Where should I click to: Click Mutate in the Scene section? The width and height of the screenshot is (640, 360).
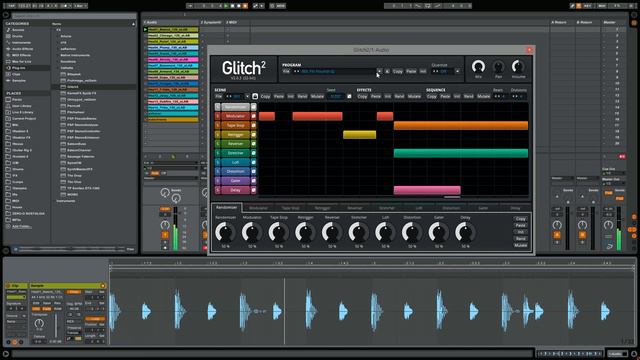[x=317, y=96]
